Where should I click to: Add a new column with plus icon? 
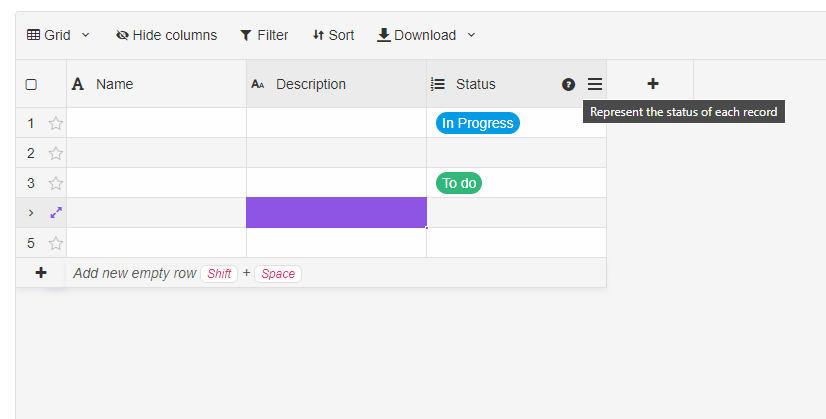click(653, 84)
